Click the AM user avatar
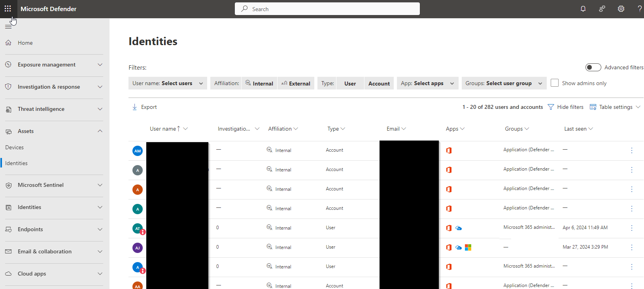This screenshot has width=644, height=289. [138, 151]
